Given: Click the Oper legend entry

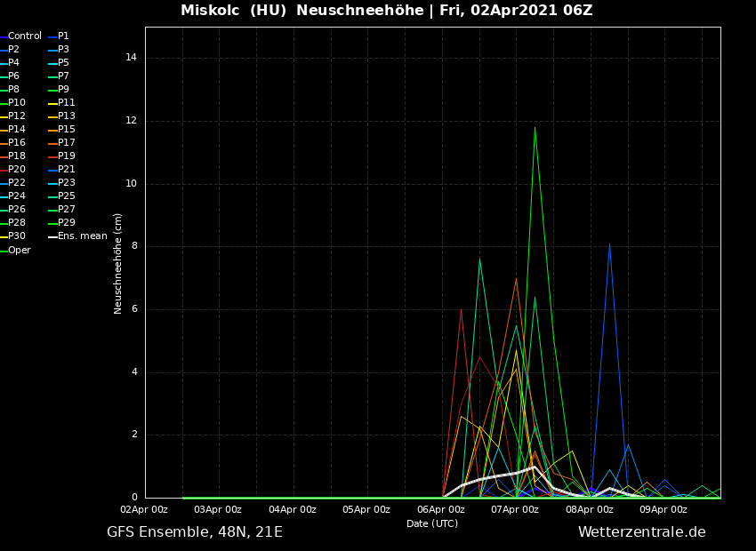Looking at the screenshot, I should click(x=19, y=251).
